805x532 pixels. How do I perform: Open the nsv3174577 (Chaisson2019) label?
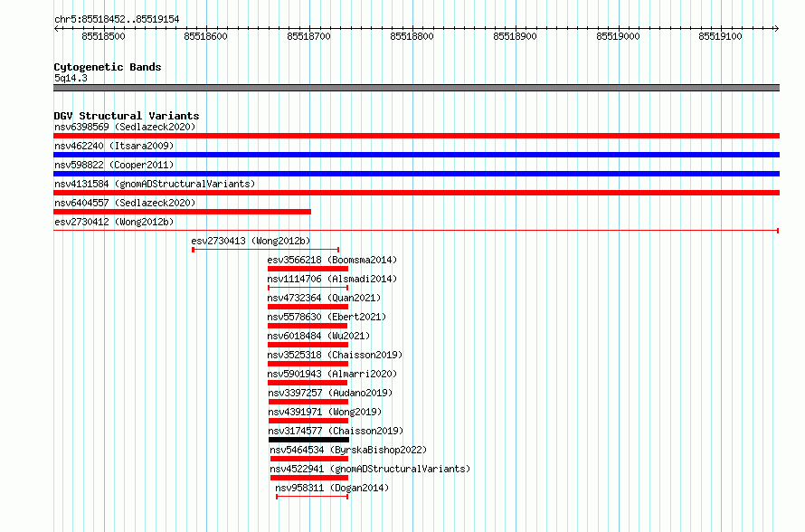coord(336,431)
